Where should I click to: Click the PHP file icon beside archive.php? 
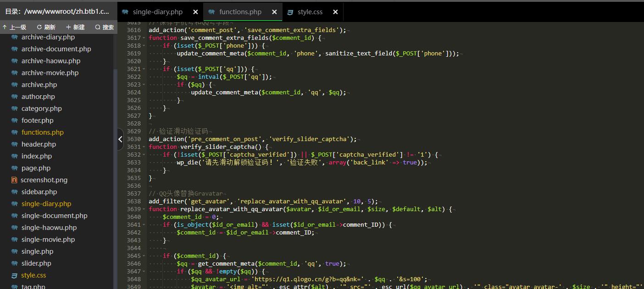(14, 85)
